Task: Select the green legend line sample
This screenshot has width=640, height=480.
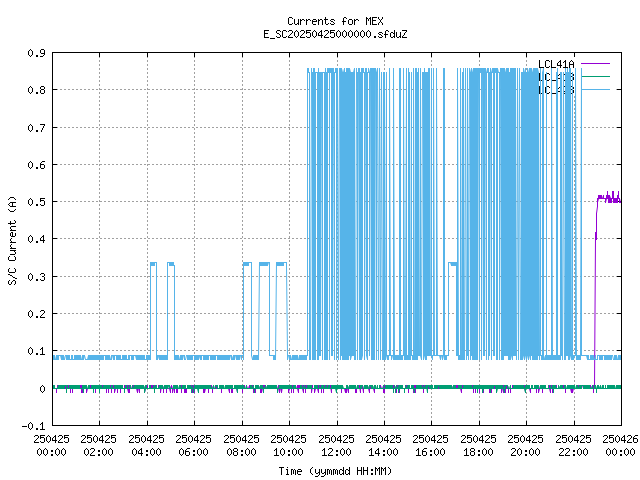Action: tap(594, 76)
